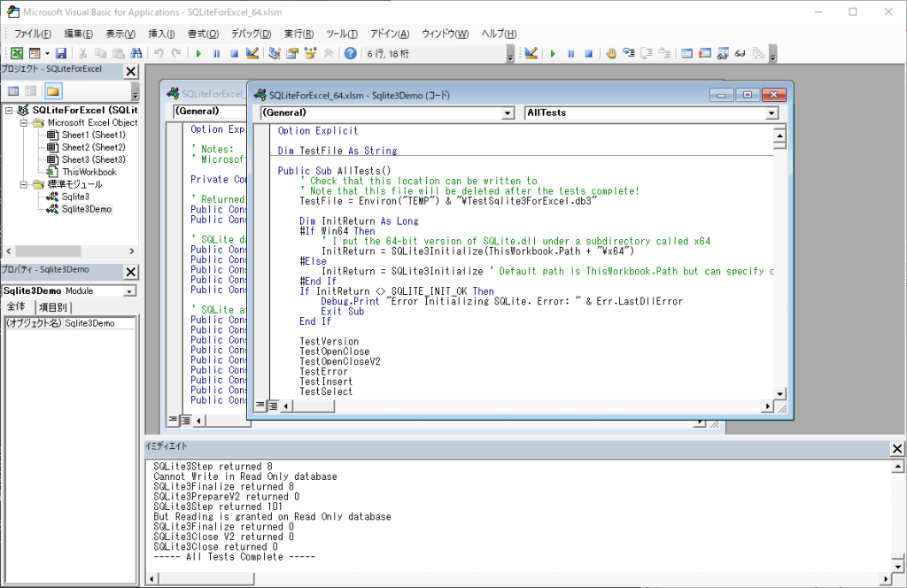Click the code line 'TestFile As String'
Image resolution: width=907 pixels, height=588 pixels.
tap(348, 151)
